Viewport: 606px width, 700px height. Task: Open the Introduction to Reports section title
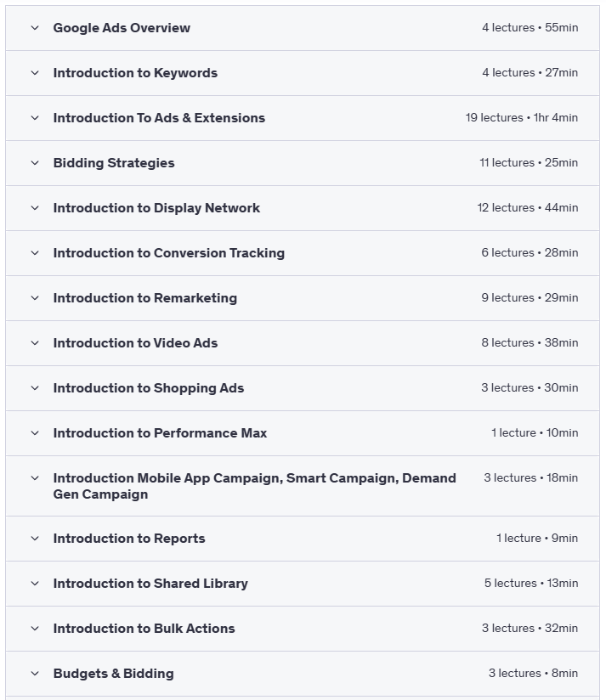129,539
